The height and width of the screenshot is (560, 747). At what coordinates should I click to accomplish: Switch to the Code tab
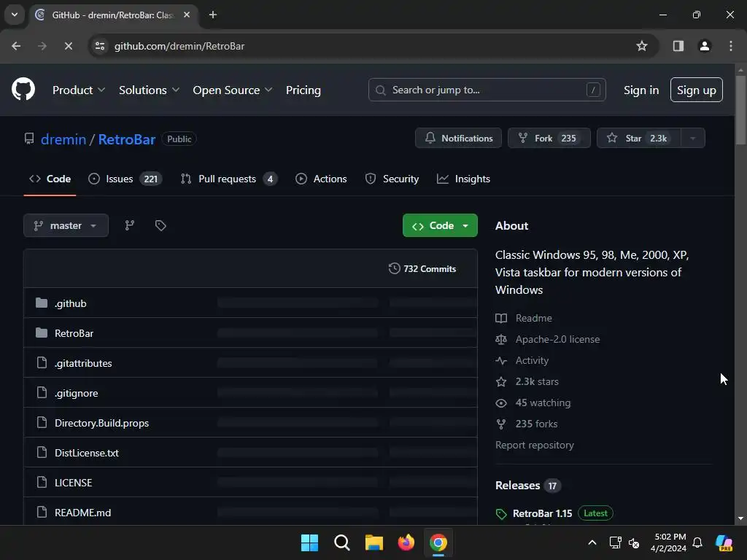[x=50, y=179]
